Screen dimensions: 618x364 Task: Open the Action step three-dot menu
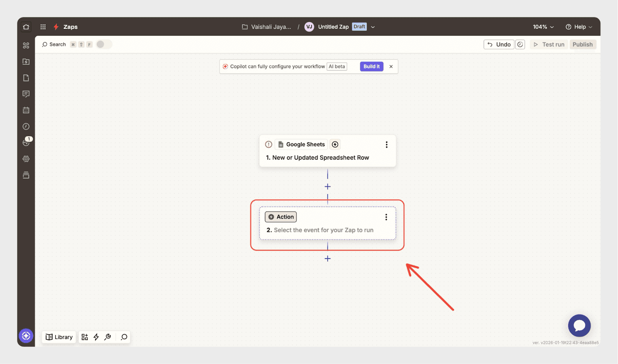386,217
